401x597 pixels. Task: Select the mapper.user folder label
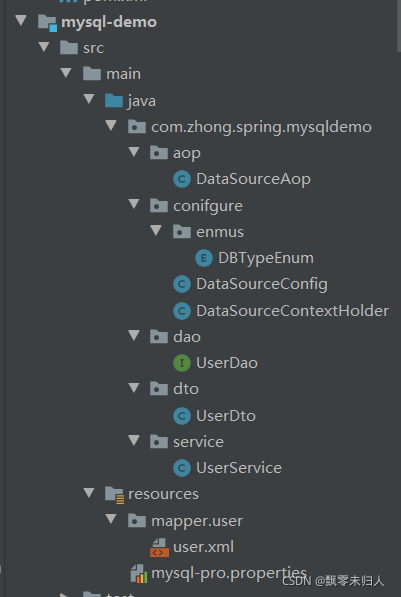point(197,521)
